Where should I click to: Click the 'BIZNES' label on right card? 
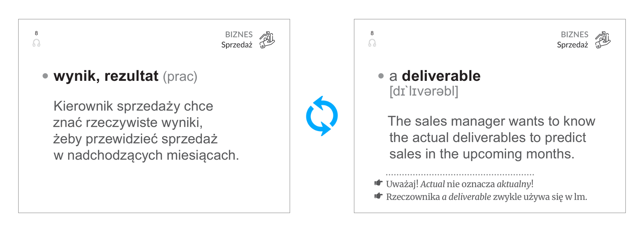[575, 34]
